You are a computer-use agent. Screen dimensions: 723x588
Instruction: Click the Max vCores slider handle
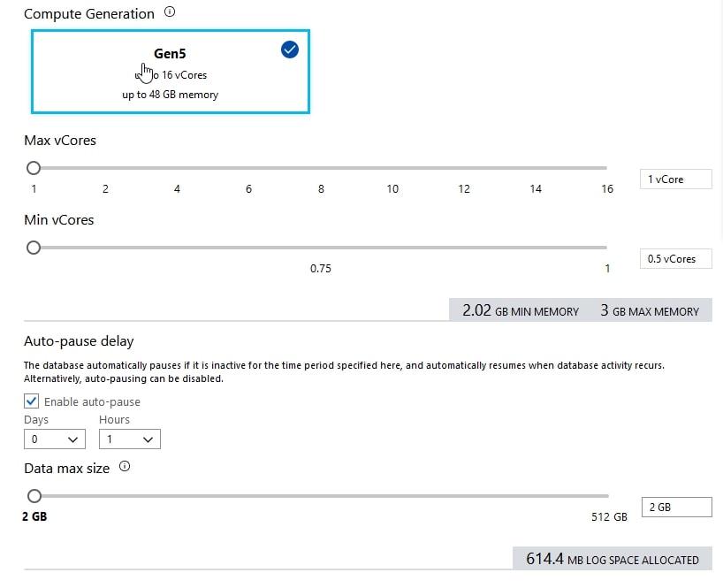tap(34, 167)
